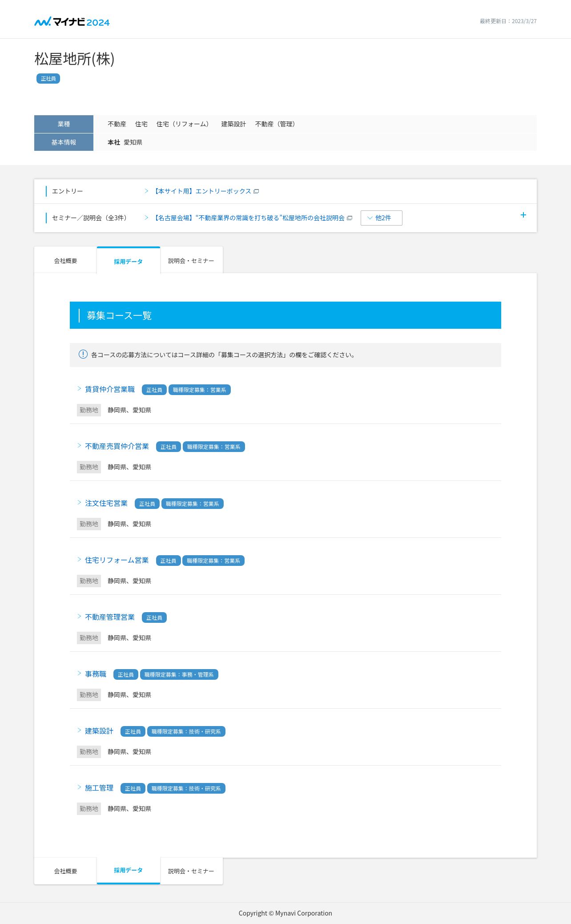Click the arrow before 事務職
This screenshot has width=571, height=924.
[79, 674]
